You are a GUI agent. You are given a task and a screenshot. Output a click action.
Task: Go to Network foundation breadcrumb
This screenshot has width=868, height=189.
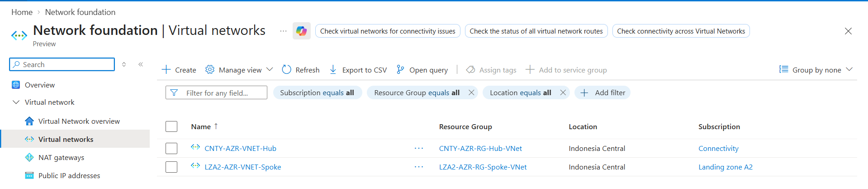point(80,12)
